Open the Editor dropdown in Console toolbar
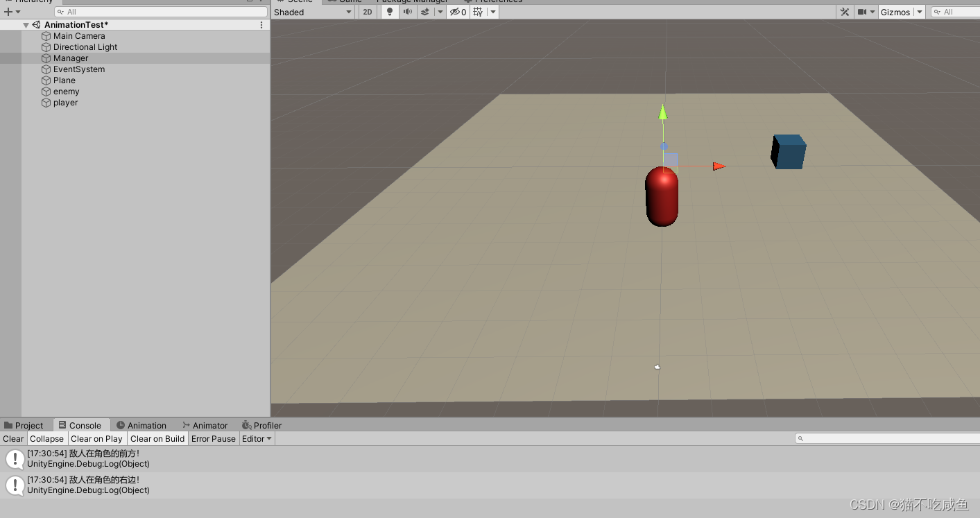Screen dimensions: 980x518 (x=257, y=439)
